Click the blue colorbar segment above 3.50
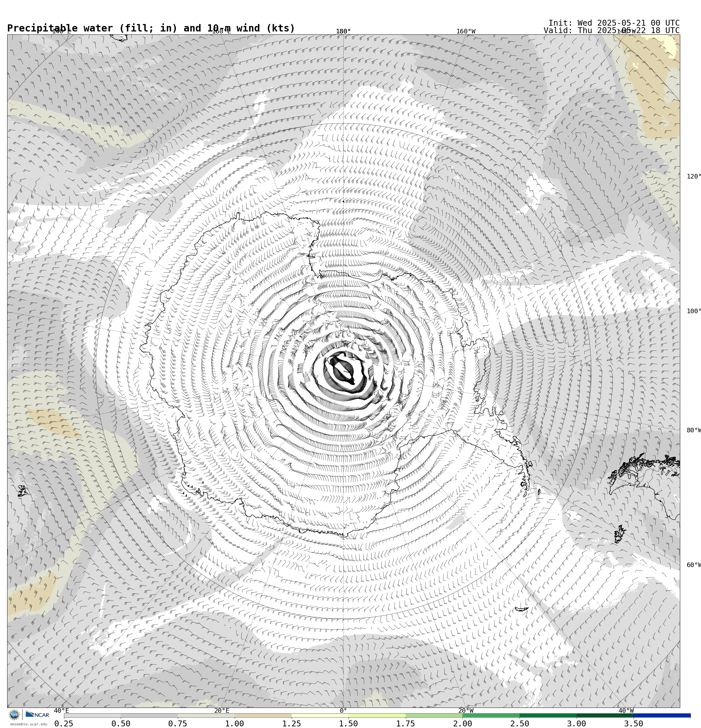This screenshot has height=728, width=701. point(662,715)
